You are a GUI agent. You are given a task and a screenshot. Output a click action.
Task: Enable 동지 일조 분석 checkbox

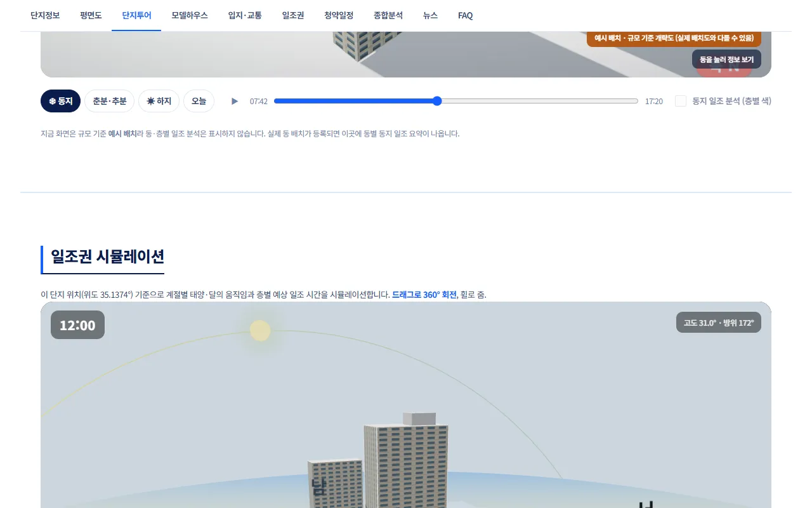tap(681, 101)
